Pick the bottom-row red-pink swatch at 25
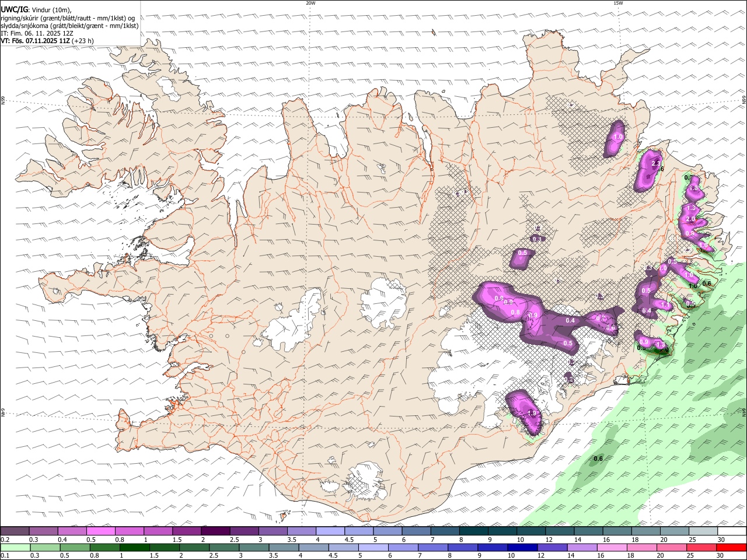 [701, 548]
